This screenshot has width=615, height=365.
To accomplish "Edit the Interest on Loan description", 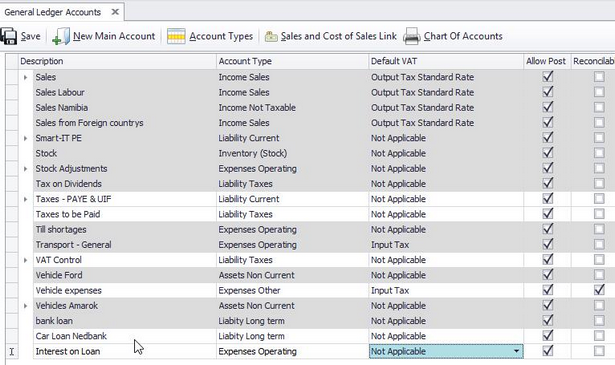I will 125,351.
